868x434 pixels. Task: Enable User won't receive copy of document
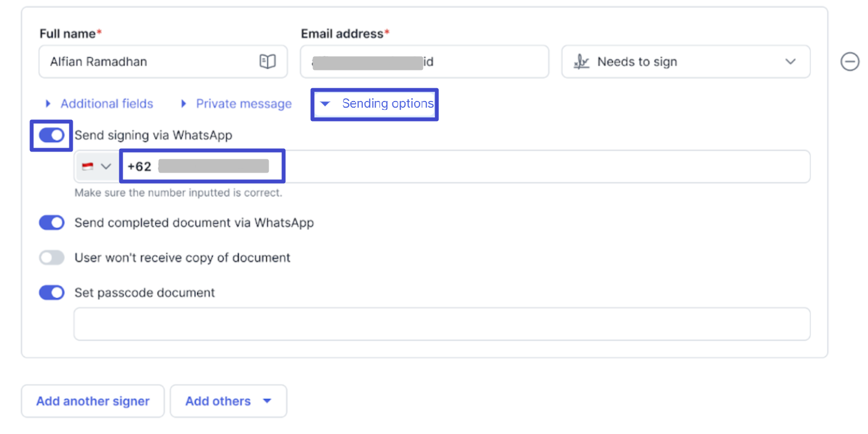52,258
